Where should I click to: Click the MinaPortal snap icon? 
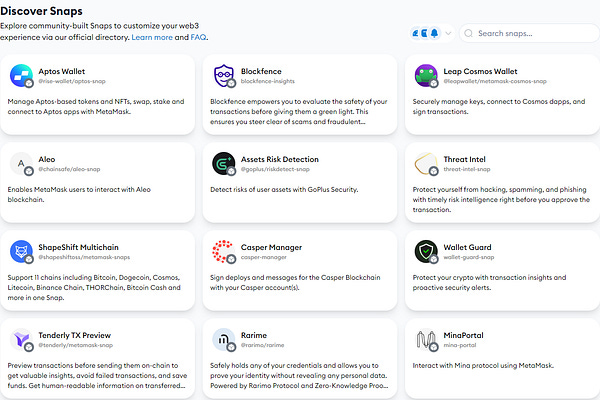click(426, 339)
